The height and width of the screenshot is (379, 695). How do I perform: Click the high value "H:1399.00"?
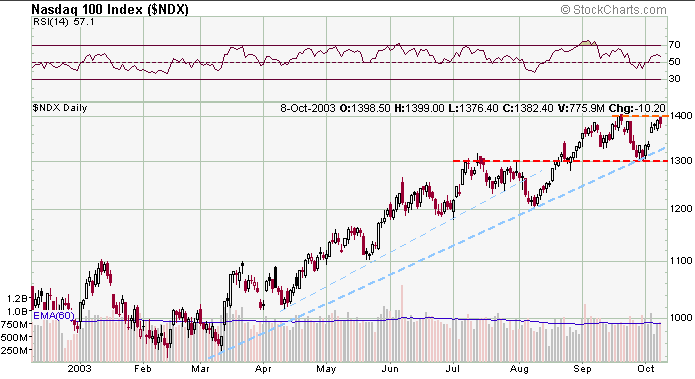tap(419, 108)
